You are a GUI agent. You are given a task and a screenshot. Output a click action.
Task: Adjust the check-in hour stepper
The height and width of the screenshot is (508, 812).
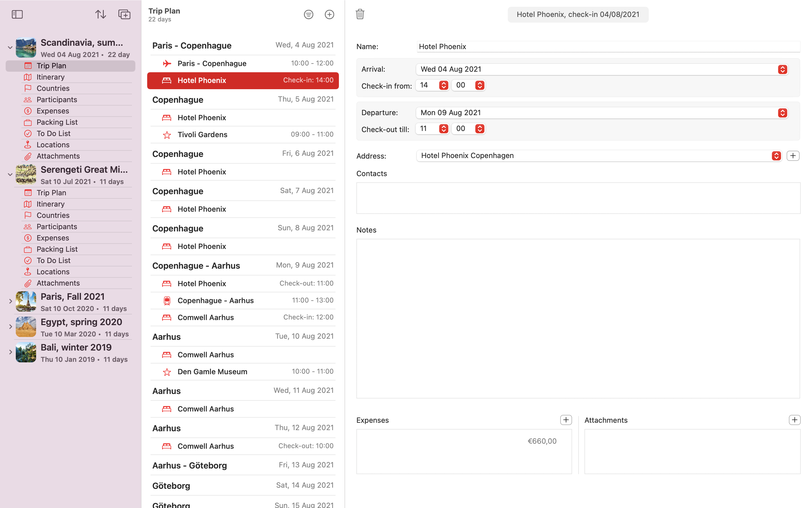point(443,85)
